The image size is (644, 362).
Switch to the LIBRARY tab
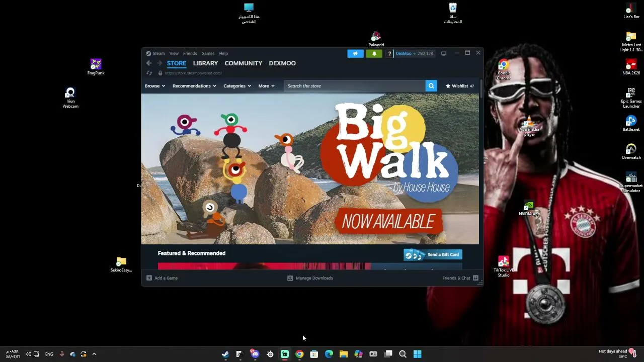pyautogui.click(x=205, y=63)
